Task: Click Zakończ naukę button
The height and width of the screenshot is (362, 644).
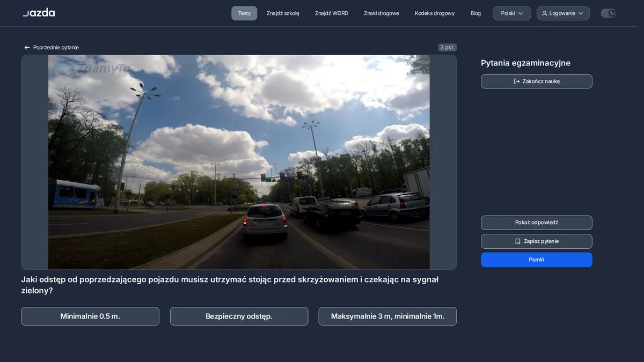Action: pyautogui.click(x=537, y=81)
